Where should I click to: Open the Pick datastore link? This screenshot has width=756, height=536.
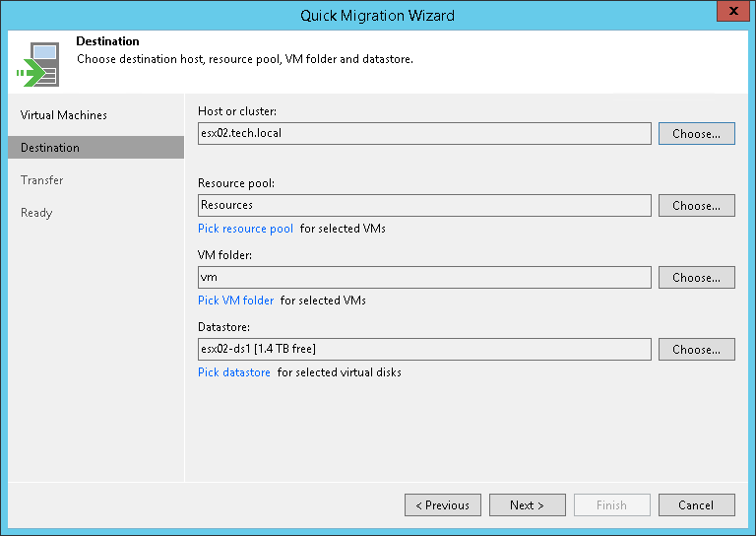(x=234, y=372)
